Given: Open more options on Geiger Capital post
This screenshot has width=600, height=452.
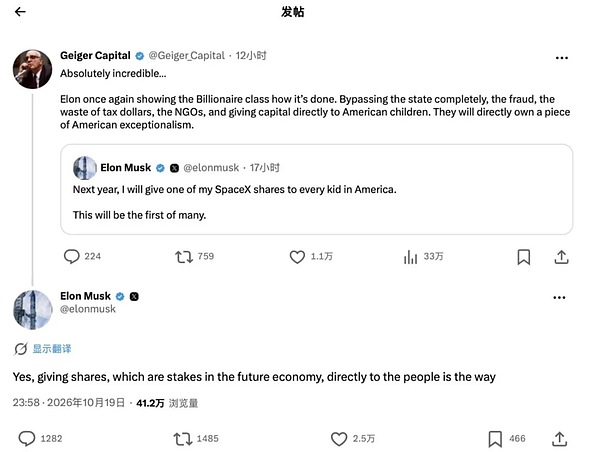Looking at the screenshot, I should (x=561, y=58).
